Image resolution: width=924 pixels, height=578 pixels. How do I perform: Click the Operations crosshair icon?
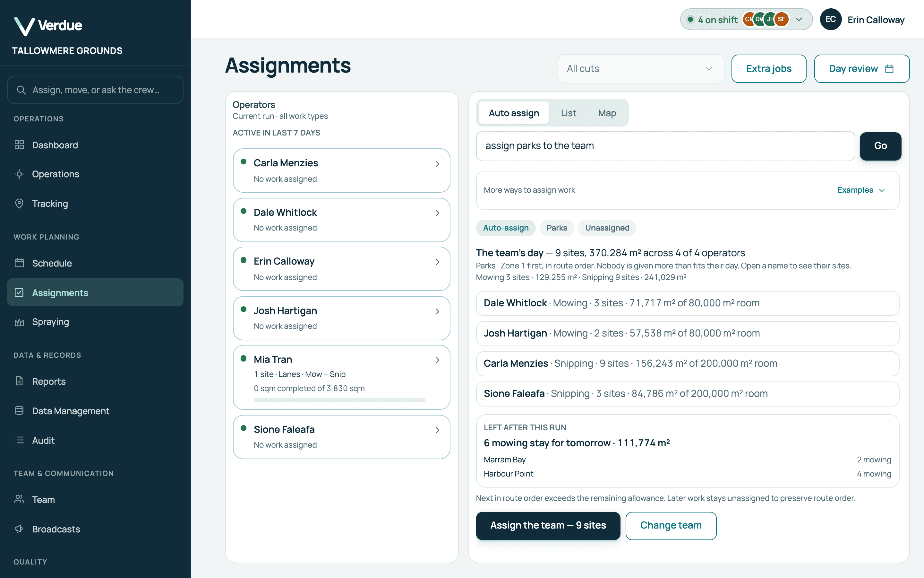coord(19,174)
